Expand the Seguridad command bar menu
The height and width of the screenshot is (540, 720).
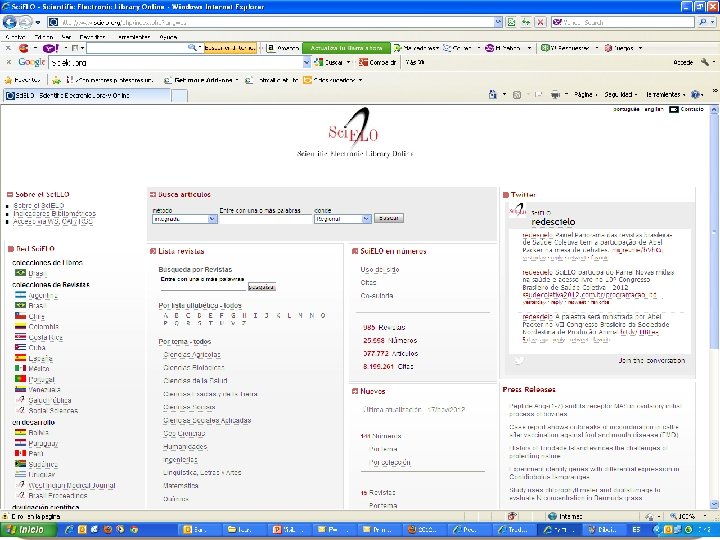(620, 95)
